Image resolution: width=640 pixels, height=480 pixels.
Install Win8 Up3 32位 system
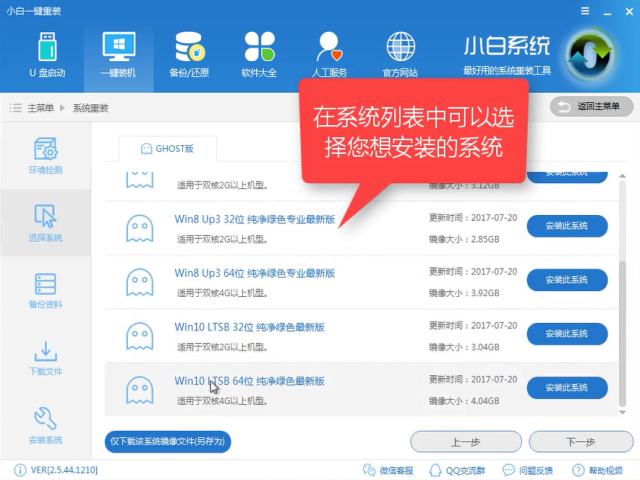[567, 226]
